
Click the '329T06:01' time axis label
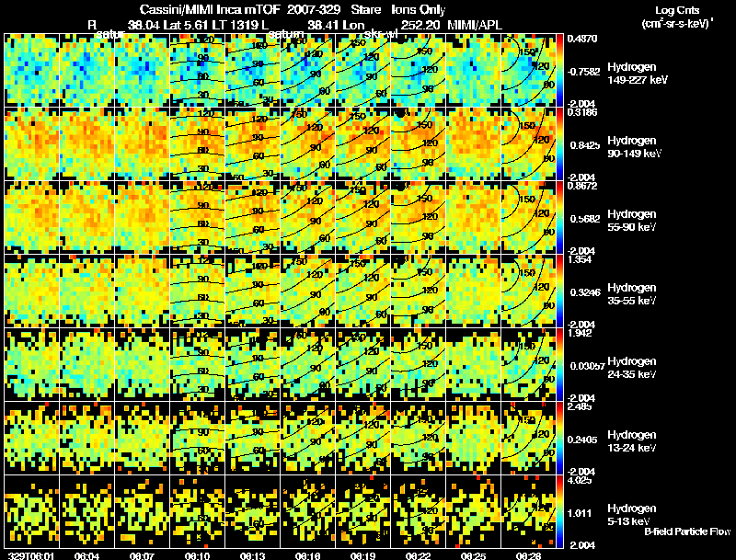tap(31, 555)
